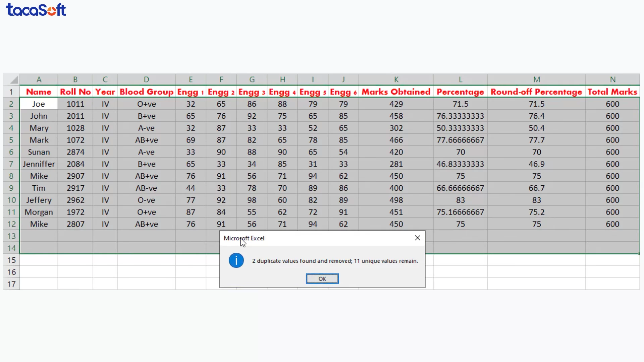
Task: Close the Microsoft Excel message dialog
Action: 417,238
